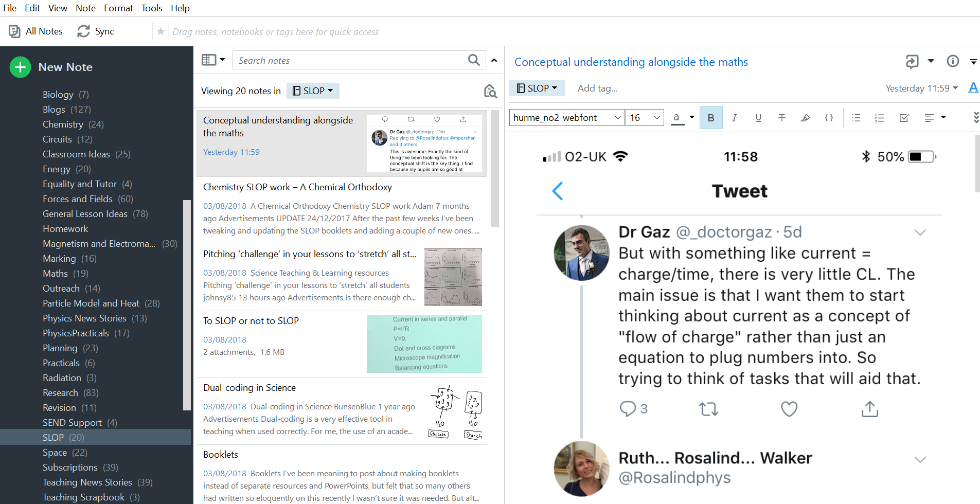Open the Chemistry SLOP work note
The height and width of the screenshot is (504, 980).
342,211
